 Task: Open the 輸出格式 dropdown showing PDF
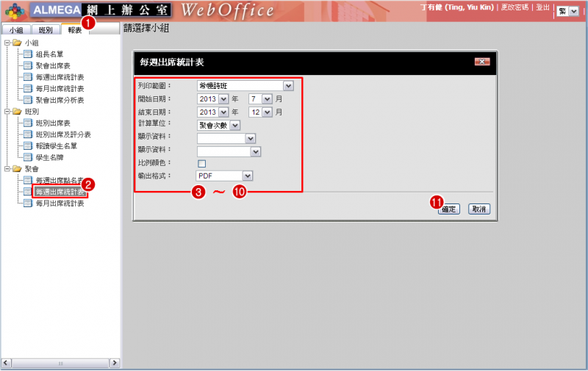pyautogui.click(x=224, y=176)
